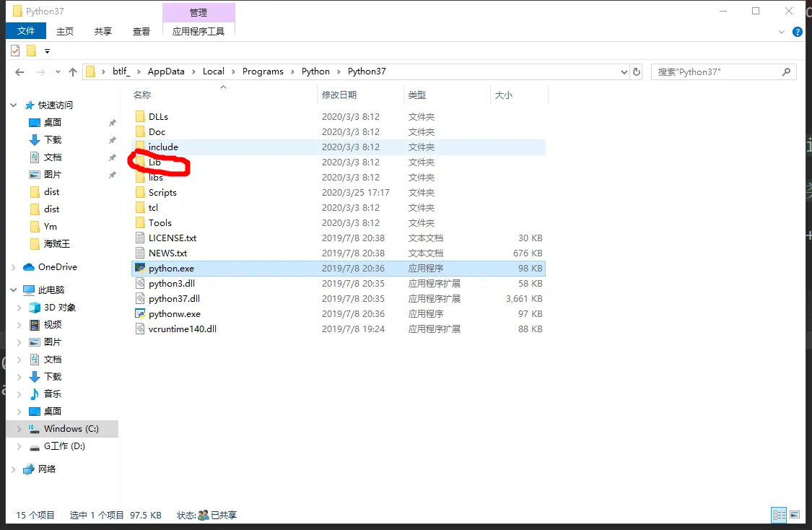
Task: Select Windows (C:) drive
Action: point(71,429)
